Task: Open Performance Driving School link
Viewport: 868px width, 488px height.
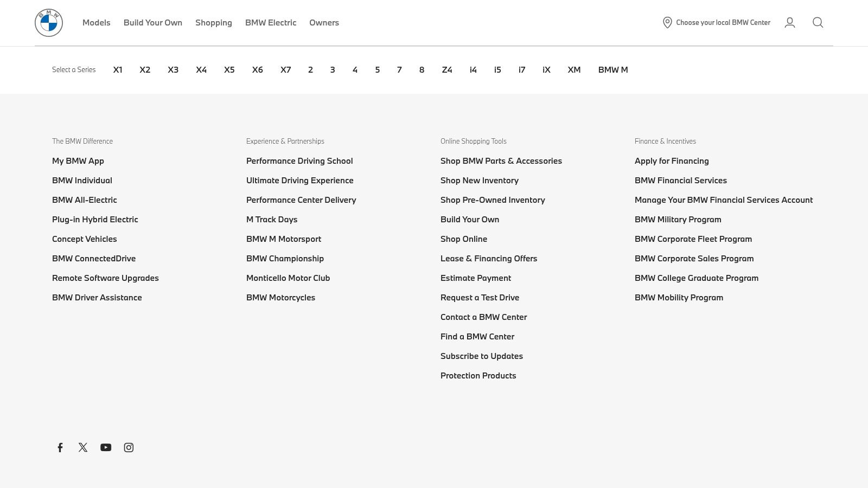Action: (299, 161)
